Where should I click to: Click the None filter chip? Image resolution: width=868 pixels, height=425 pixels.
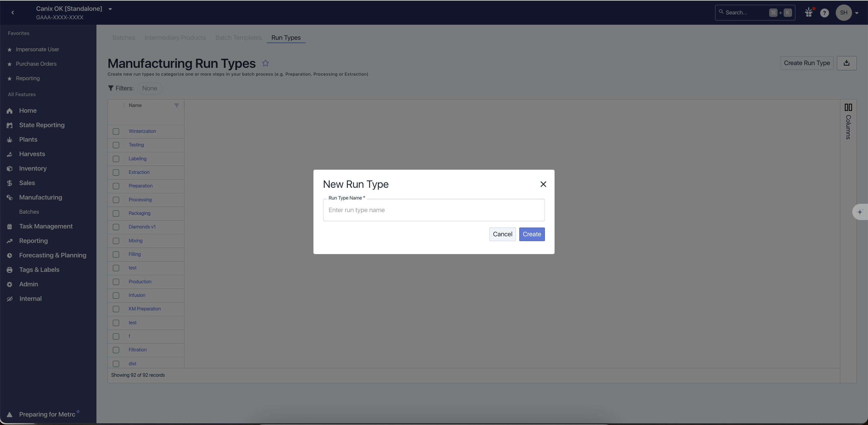(x=149, y=88)
